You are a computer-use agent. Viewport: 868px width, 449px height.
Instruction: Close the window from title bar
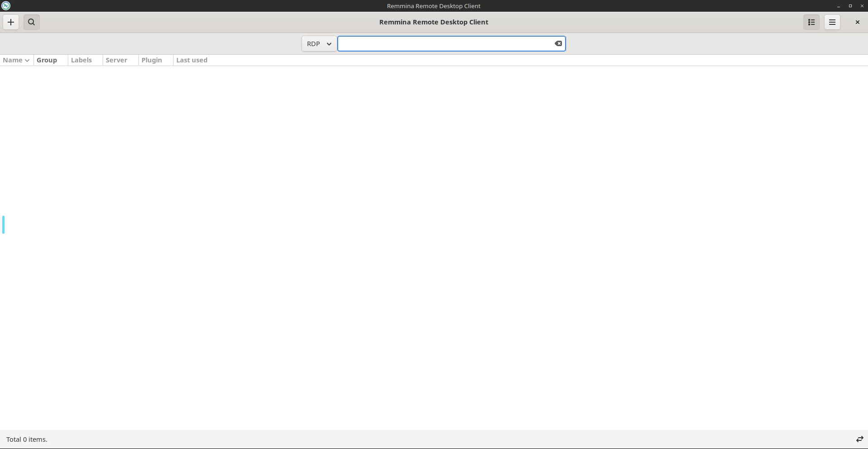(862, 6)
